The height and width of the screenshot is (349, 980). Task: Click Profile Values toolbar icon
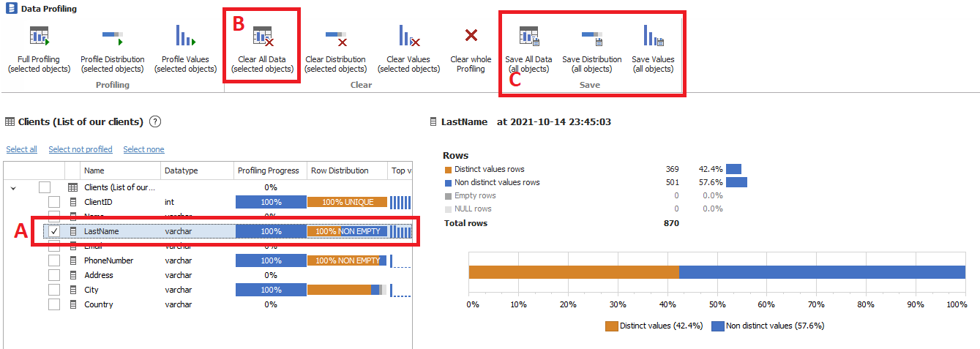pos(185,37)
